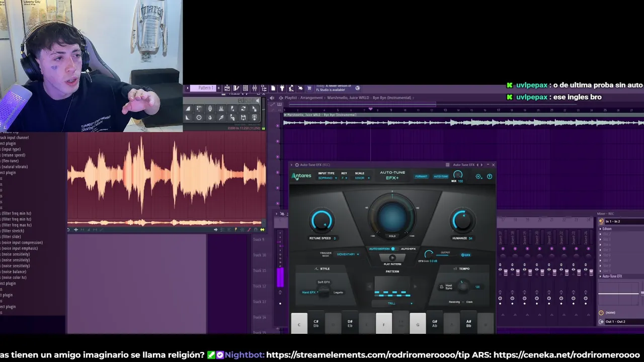
Task: Toggle the FORMANT button in Auto-Tune
Action: [421, 176]
